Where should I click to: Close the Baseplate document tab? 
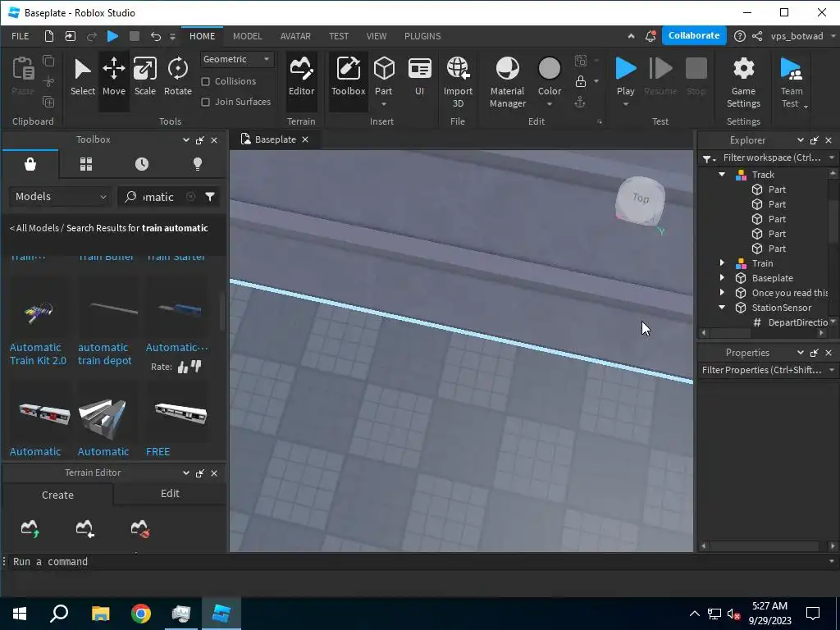pyautogui.click(x=305, y=139)
